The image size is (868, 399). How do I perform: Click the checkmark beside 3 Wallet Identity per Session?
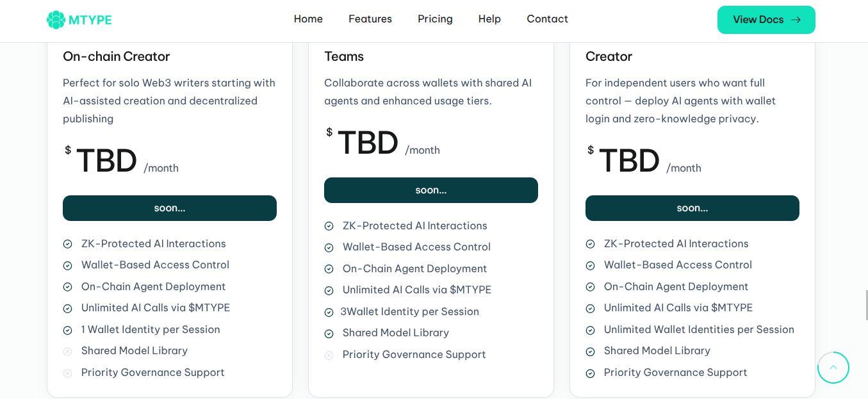pyautogui.click(x=329, y=311)
